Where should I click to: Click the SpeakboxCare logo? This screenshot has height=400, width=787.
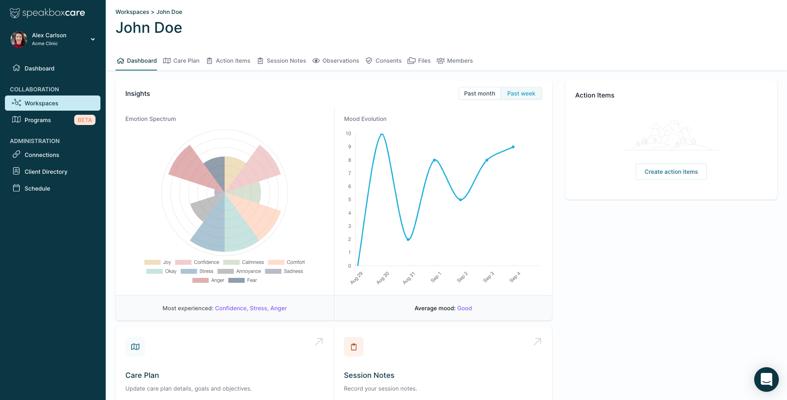[x=47, y=13]
